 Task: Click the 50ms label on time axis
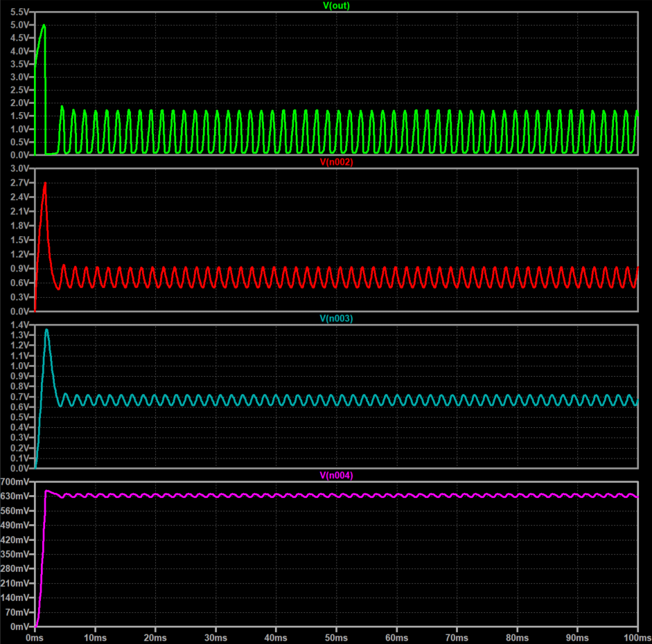click(x=336, y=636)
